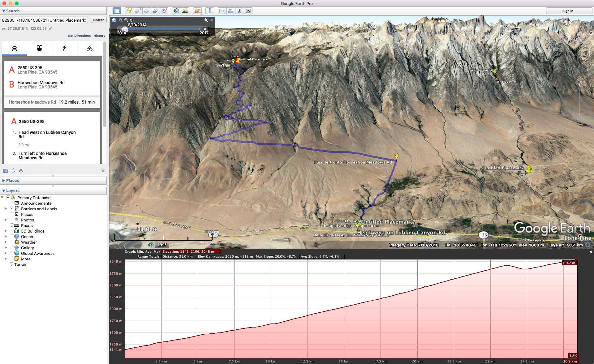Click the time animation play icon

coord(131,20)
